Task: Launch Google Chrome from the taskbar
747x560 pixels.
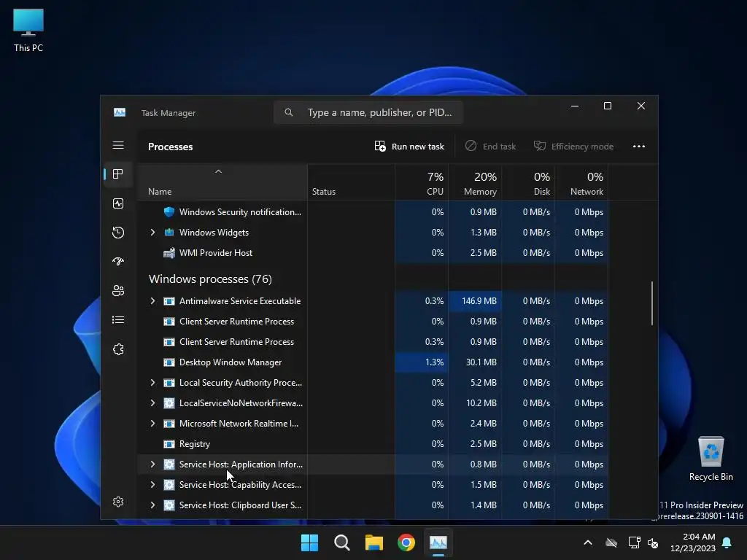Action: [406, 542]
